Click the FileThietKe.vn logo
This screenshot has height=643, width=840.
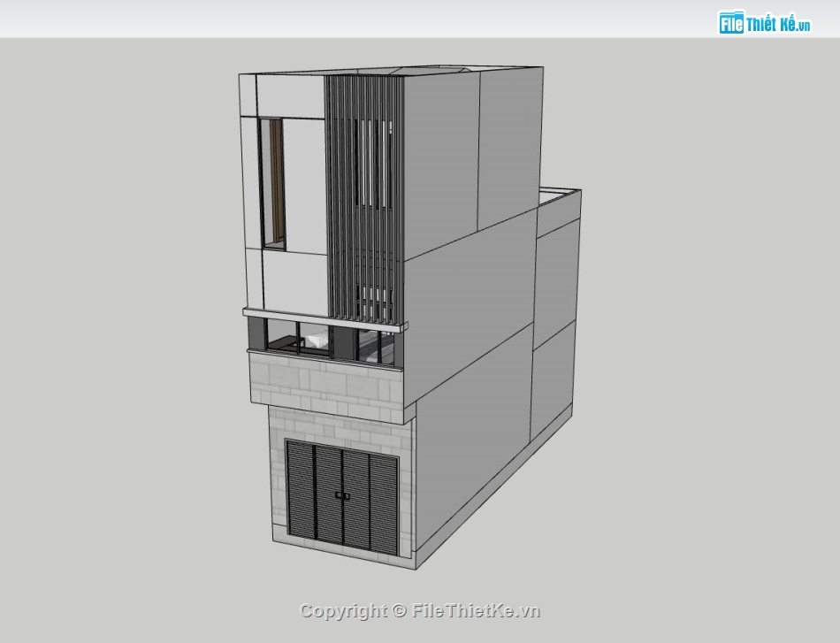pyautogui.click(x=765, y=22)
